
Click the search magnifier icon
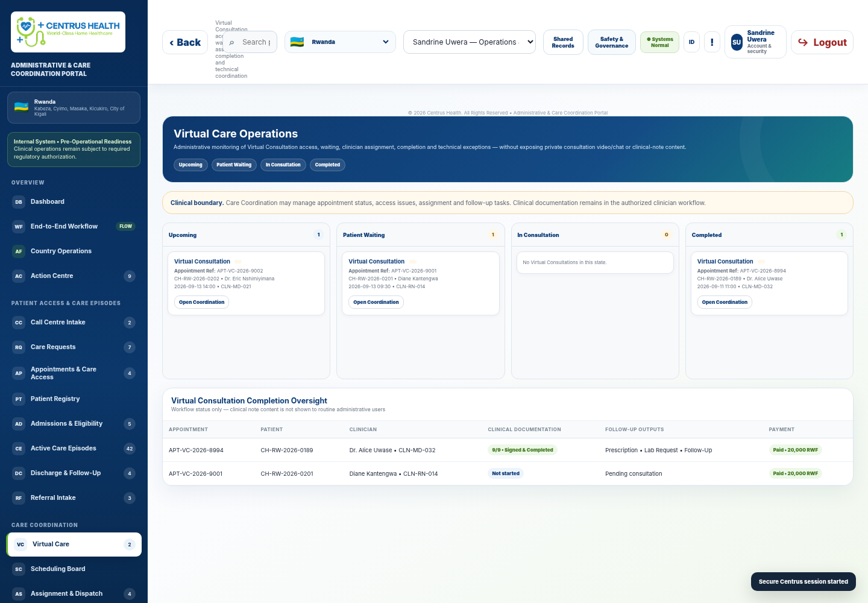click(231, 43)
